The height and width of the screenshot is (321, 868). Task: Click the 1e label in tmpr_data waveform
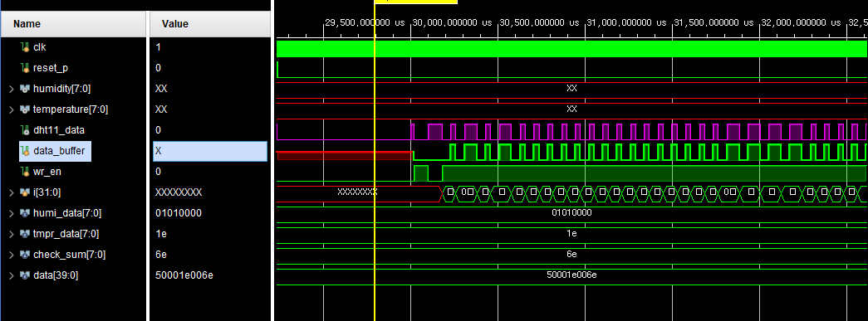tap(571, 233)
